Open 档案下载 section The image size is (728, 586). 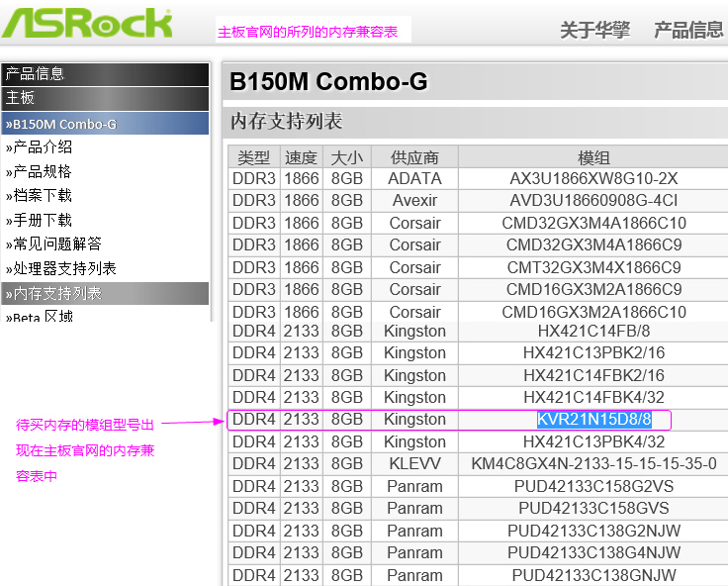pos(39,196)
